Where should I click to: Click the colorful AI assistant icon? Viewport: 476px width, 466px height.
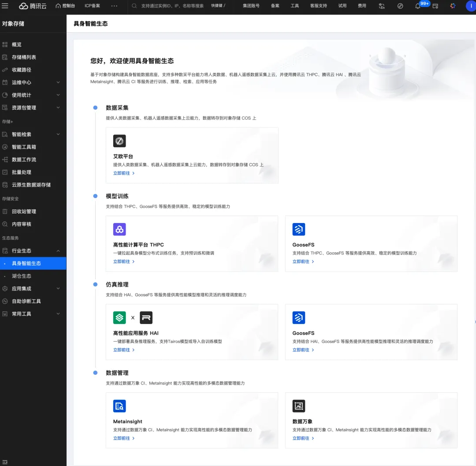(453, 6)
